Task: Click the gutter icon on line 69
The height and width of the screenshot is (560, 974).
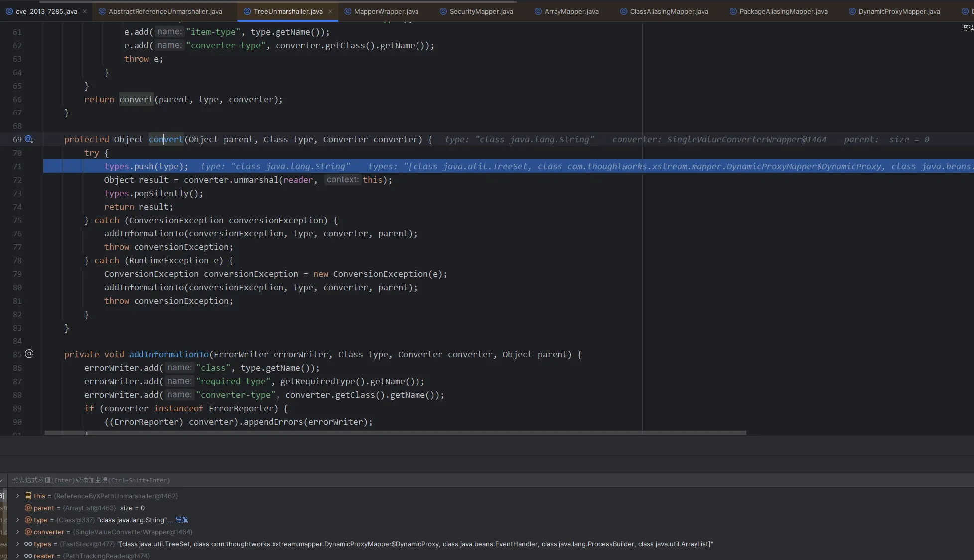Action: click(x=29, y=139)
